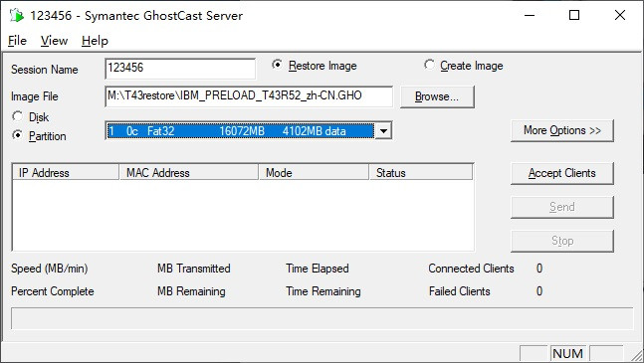644x363 pixels.
Task: Open the View menu
Action: click(54, 41)
